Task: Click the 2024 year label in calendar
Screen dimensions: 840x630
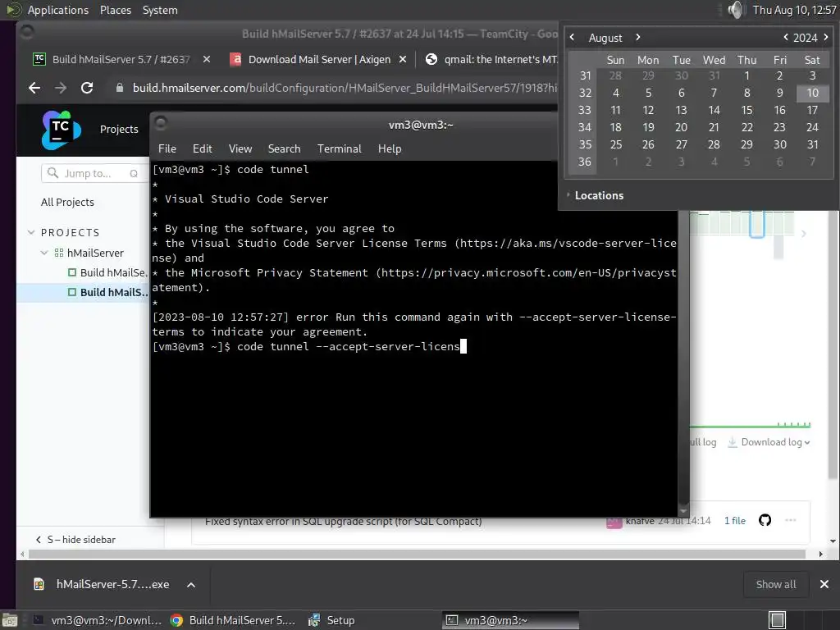Action: pyautogui.click(x=806, y=38)
